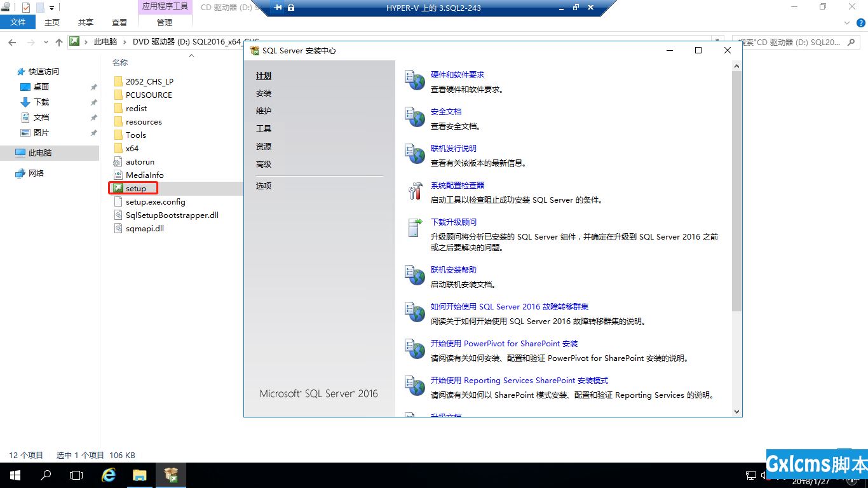The width and height of the screenshot is (868, 488).
Task: Open the 安全文档 link
Action: (x=446, y=112)
